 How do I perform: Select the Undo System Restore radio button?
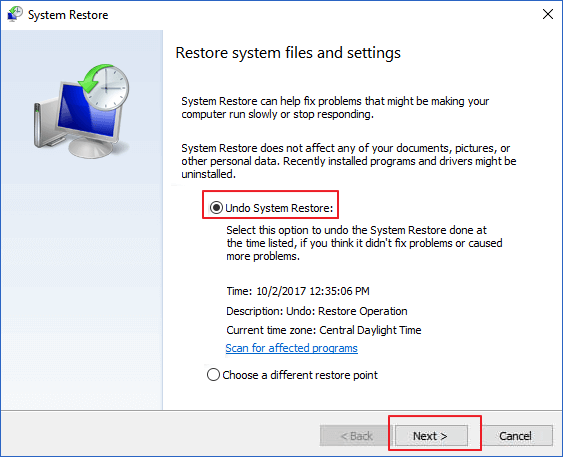point(216,207)
